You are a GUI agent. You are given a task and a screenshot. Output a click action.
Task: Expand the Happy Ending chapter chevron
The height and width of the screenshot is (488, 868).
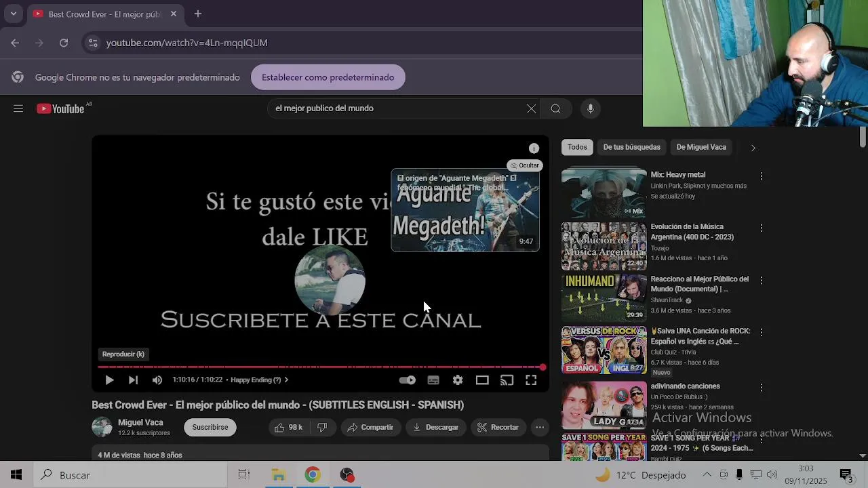(x=286, y=380)
